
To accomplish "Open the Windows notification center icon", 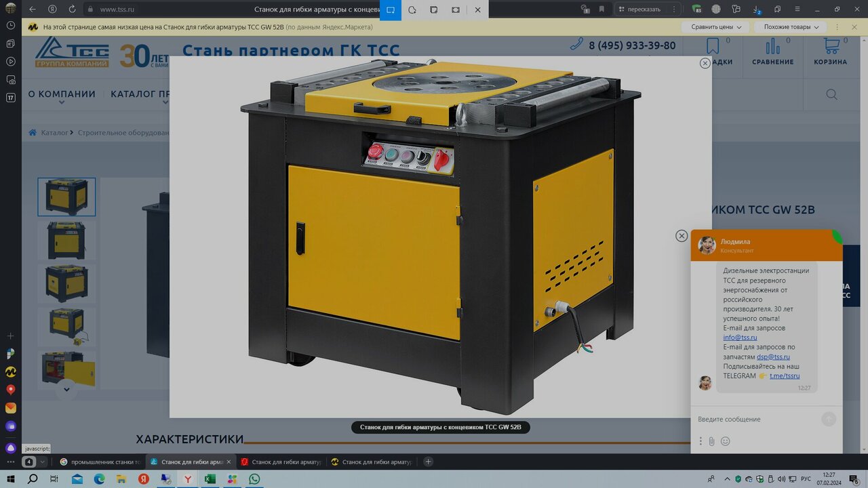I will (x=854, y=479).
